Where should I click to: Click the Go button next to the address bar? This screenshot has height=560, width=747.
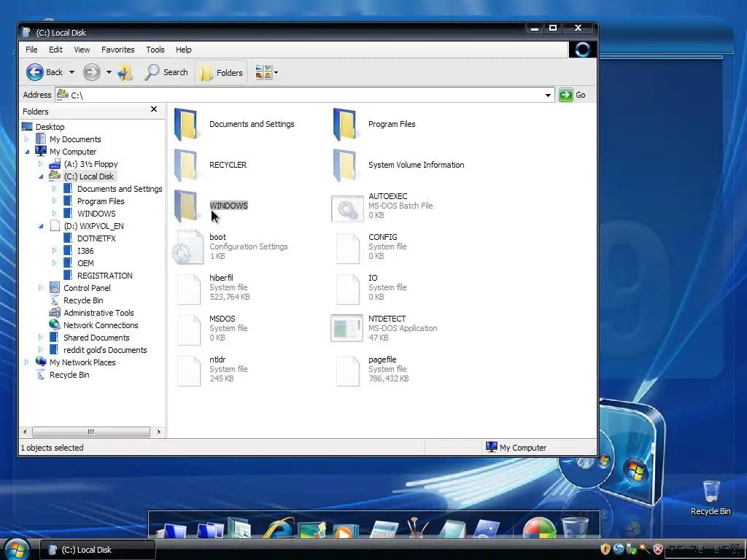pos(573,95)
